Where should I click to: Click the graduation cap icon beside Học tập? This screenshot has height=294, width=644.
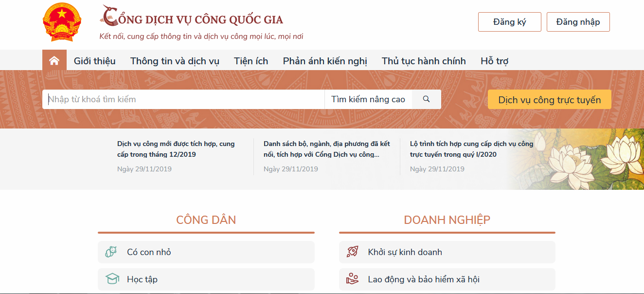[x=111, y=279]
